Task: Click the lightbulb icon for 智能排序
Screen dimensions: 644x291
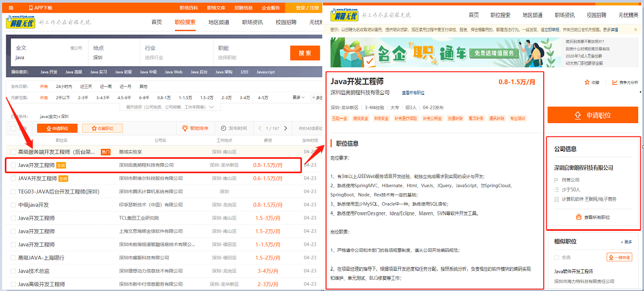Action: 185,128
